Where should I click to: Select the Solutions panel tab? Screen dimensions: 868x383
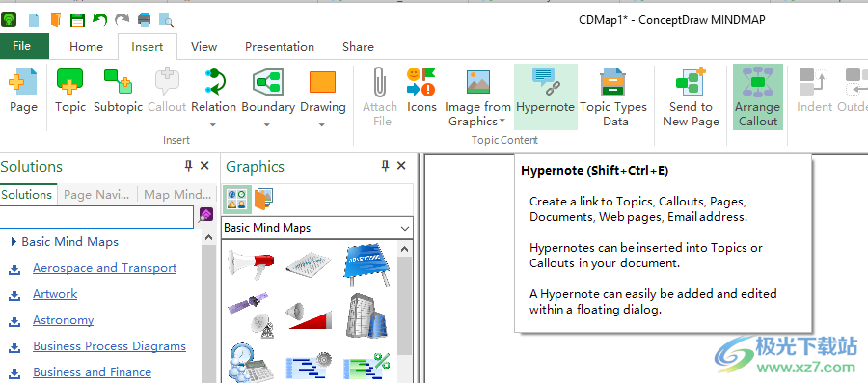click(27, 195)
